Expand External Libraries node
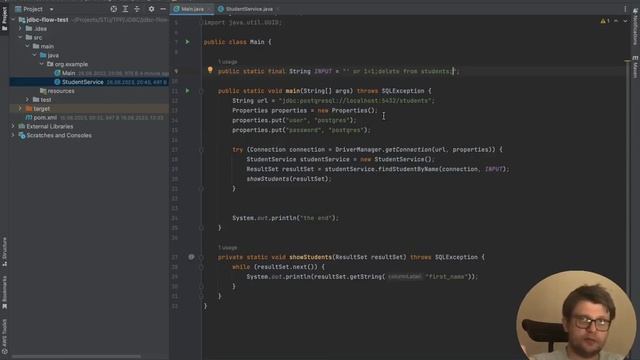The image size is (640, 360). click(x=13, y=127)
